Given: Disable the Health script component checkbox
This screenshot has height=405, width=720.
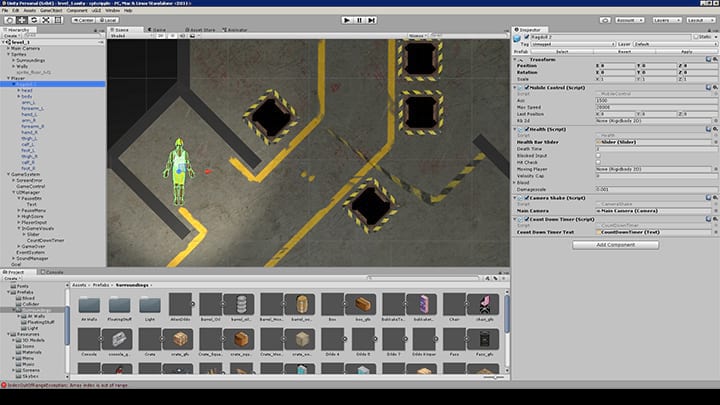Looking at the screenshot, I should coord(528,128).
